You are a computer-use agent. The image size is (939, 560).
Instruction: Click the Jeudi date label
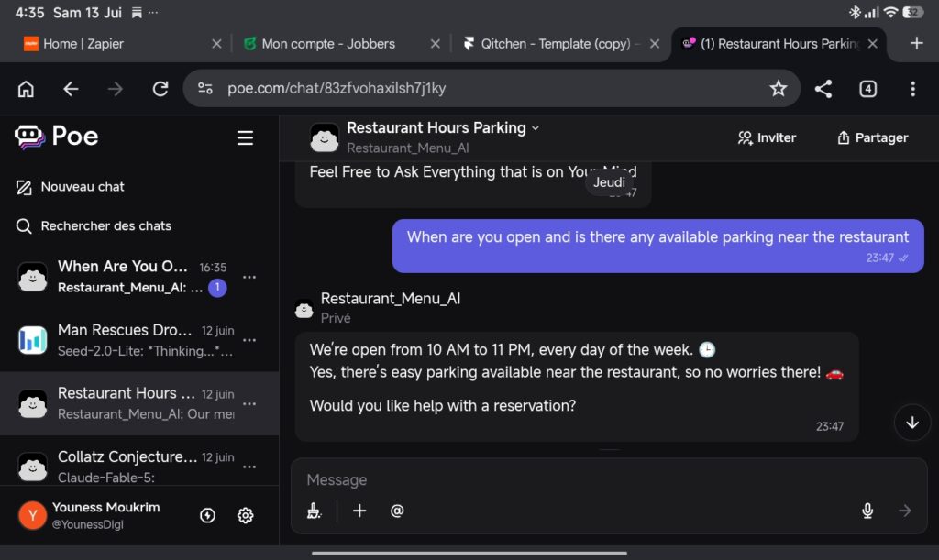coord(609,182)
